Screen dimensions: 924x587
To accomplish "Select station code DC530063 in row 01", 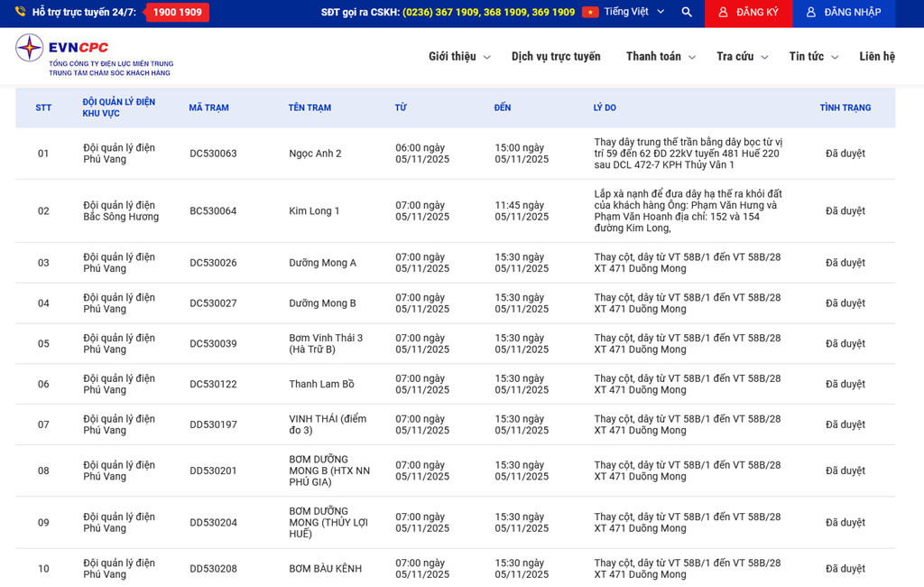I will [x=213, y=154].
